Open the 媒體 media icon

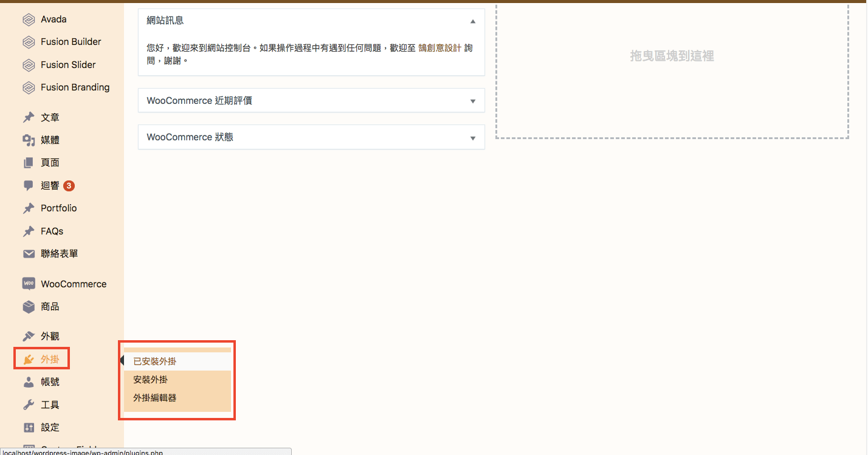(x=29, y=140)
